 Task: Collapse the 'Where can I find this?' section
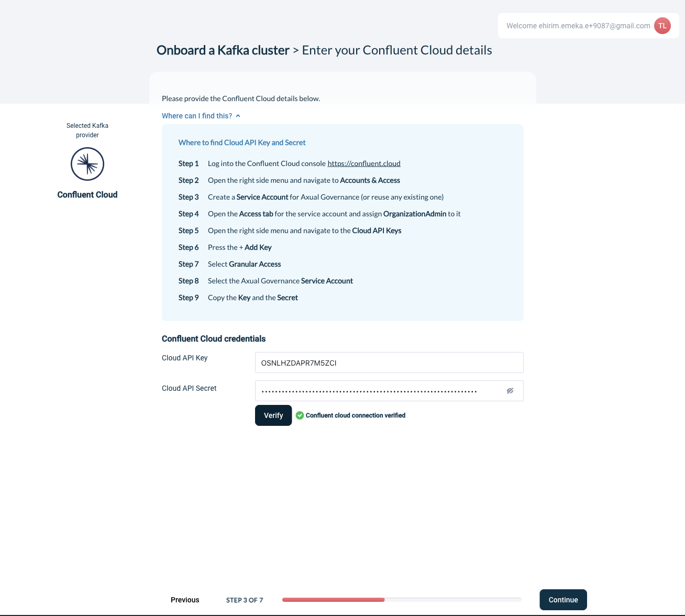[x=201, y=116]
